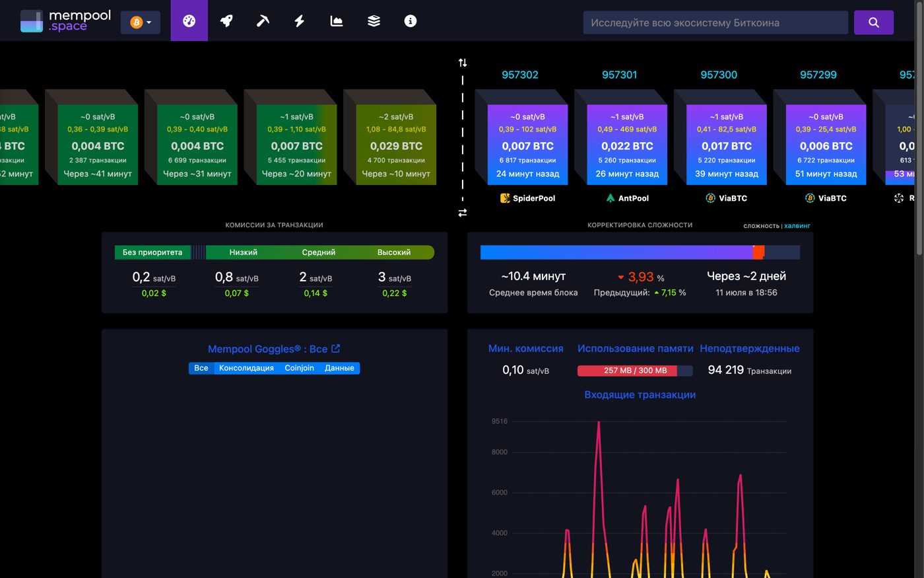This screenshot has width=924, height=578.
Task: Click the difficulty adjustment progress bar
Action: click(x=640, y=252)
